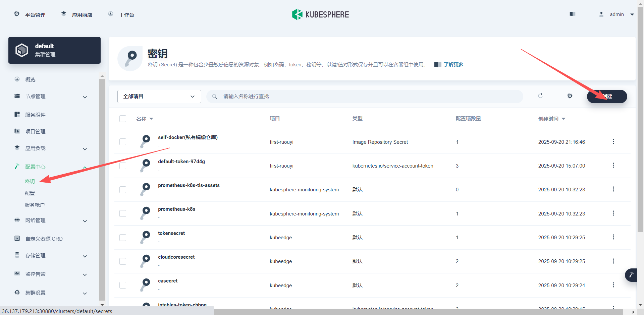Screen dimensions: 644x315
Task: Open platform management gear icon (平台管理)
Action: point(17,14)
